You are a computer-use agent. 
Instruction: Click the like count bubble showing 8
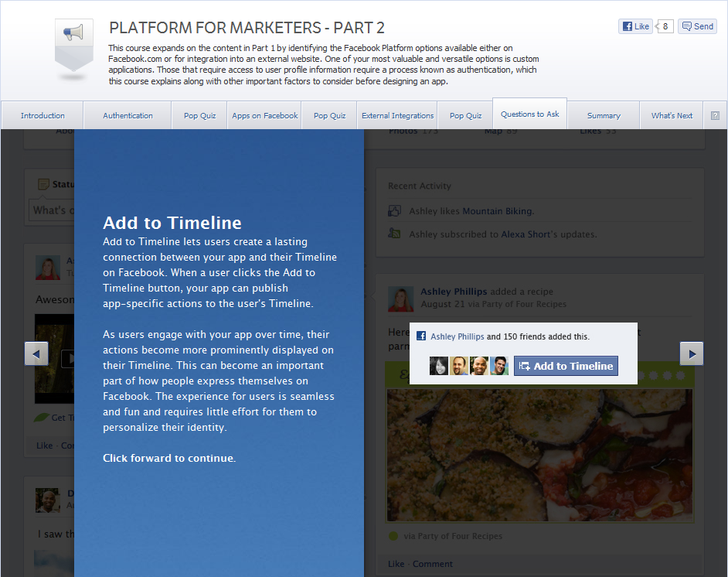(665, 26)
